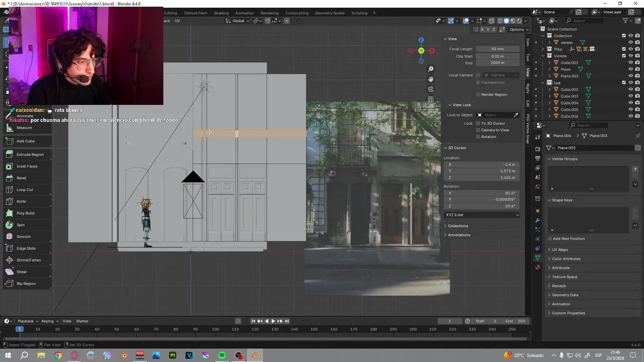Activate the Loop Cut tool
This screenshot has height=362, width=644.
point(25,190)
